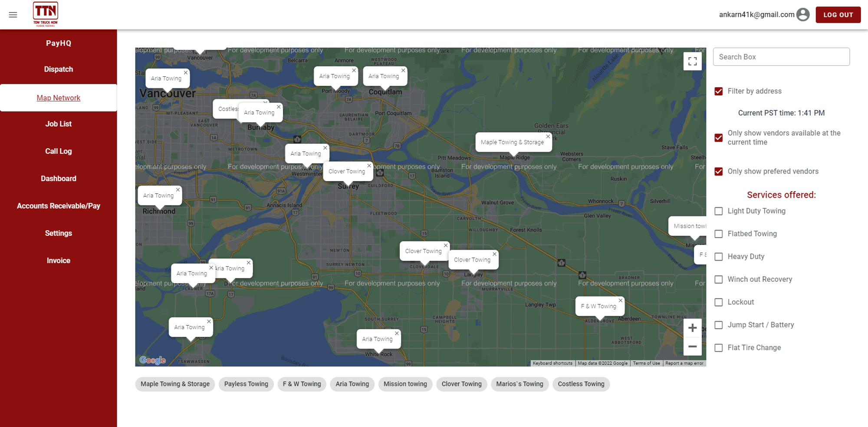Select the Mario's Towing vendor chip
868x427 pixels.
click(x=519, y=384)
